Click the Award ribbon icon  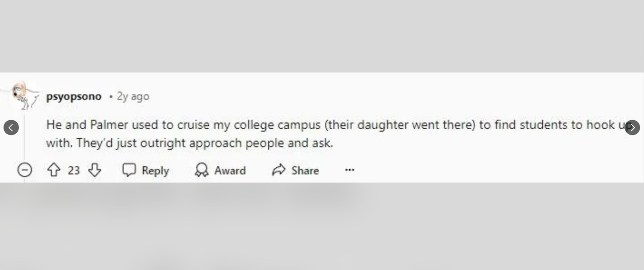202,170
